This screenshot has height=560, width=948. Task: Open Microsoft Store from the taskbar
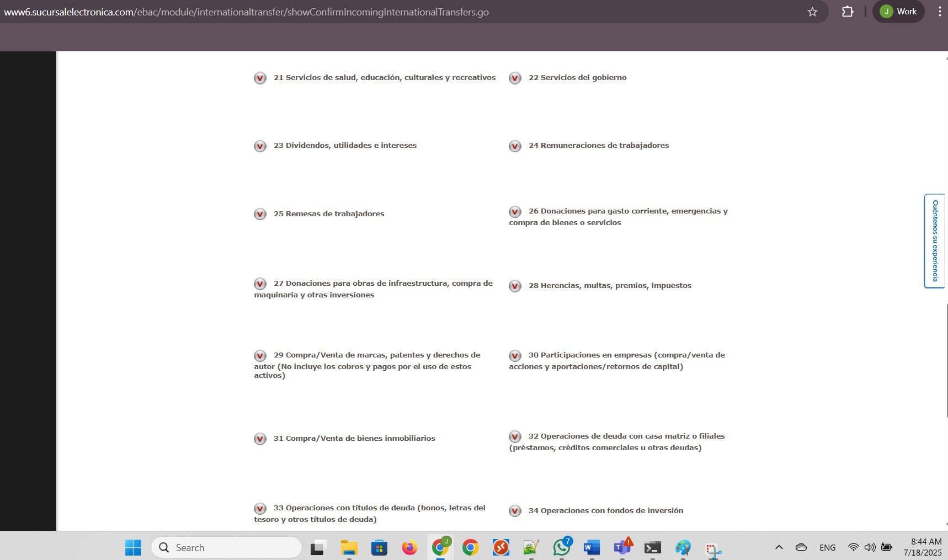(379, 547)
